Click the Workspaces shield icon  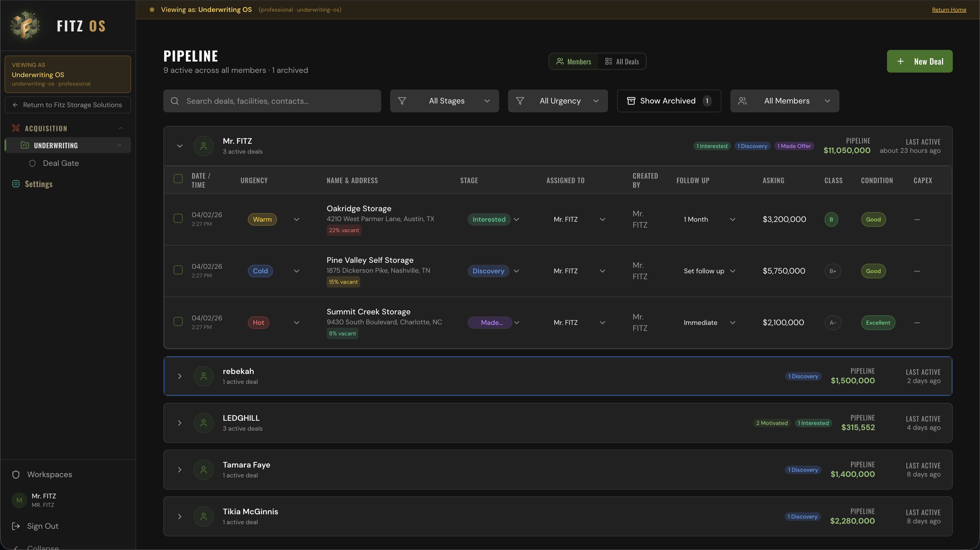point(16,474)
